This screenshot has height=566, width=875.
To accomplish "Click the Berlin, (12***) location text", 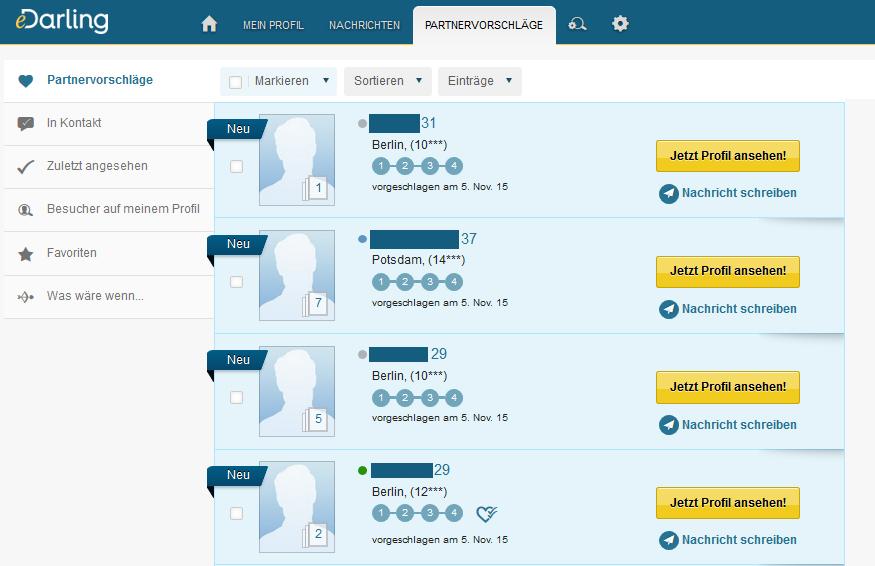I will (410, 492).
